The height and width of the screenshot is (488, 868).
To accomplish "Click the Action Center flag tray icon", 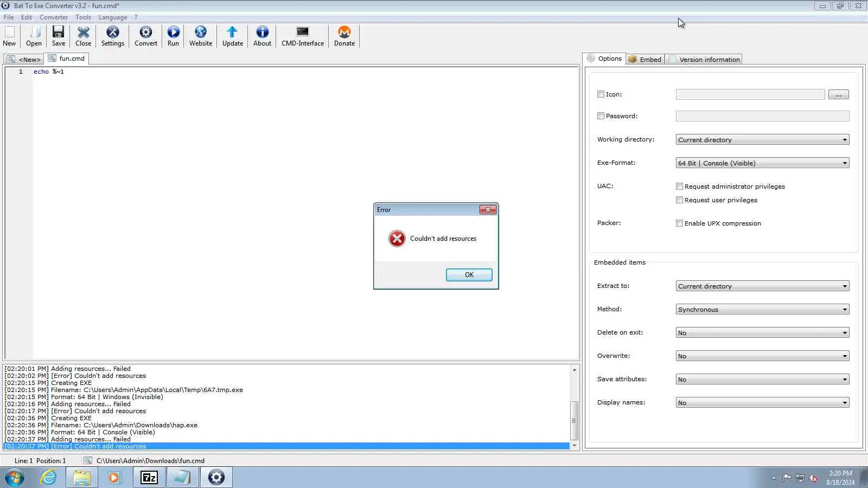I will [787, 478].
